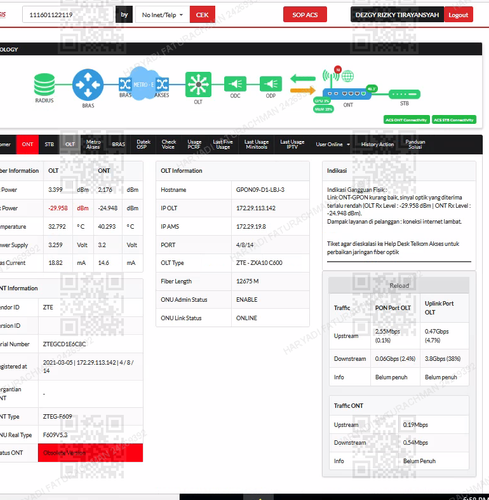Click the Reload traffic button
The image size is (489, 500).
click(x=399, y=285)
